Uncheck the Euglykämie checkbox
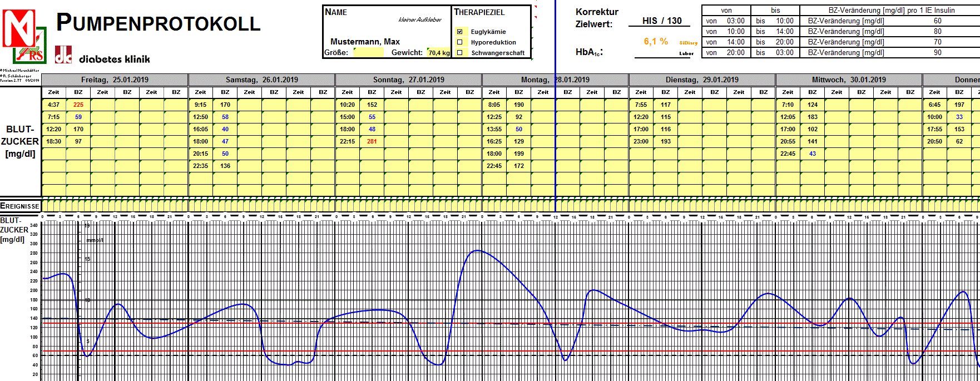980x381 pixels. click(x=459, y=32)
